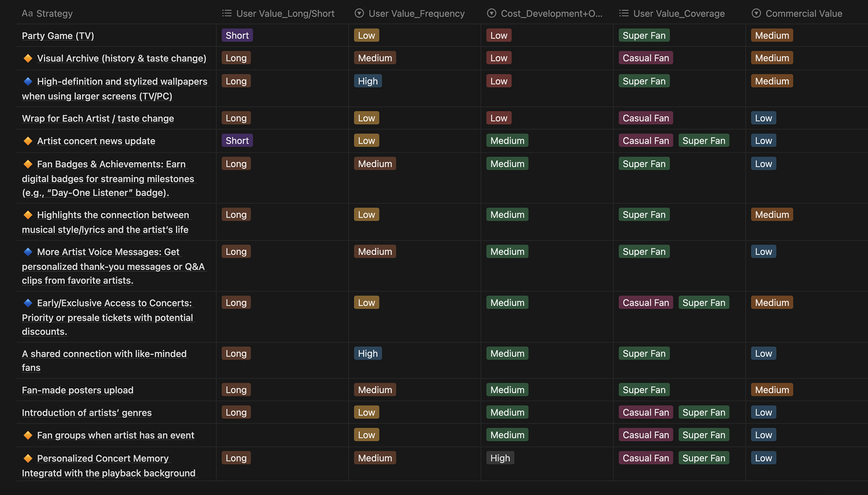Image resolution: width=868 pixels, height=495 pixels.
Task: Click the empty Long/Short cell in Fan groups row
Action: (282, 435)
